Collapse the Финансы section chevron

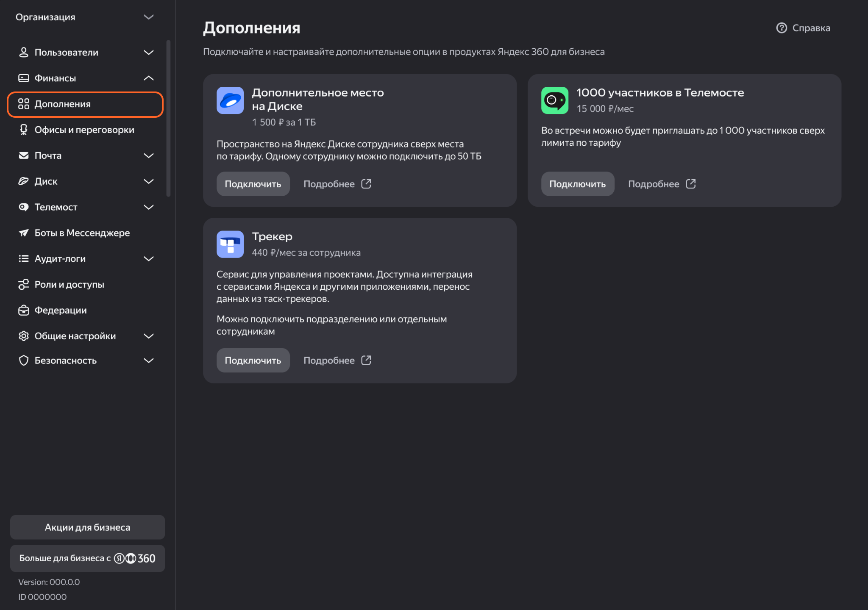coord(148,78)
